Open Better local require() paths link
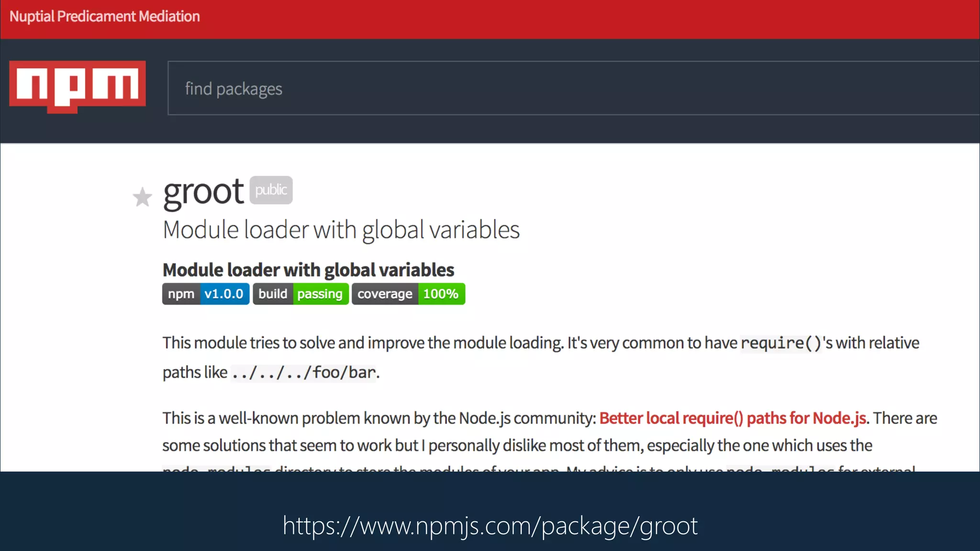Viewport: 980px width, 551px height. pyautogui.click(x=732, y=418)
